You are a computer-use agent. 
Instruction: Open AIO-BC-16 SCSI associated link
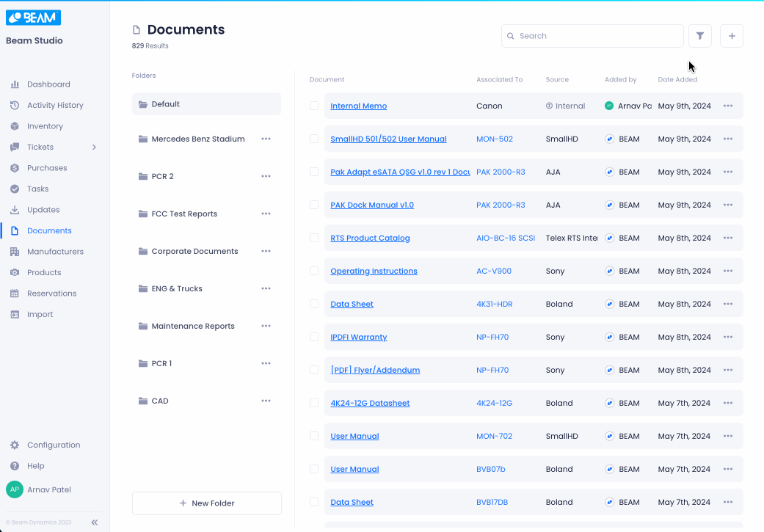pyautogui.click(x=505, y=238)
